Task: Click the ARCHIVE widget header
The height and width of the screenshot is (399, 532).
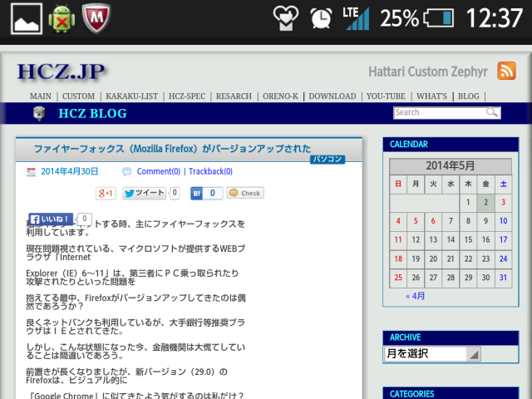Action: tap(451, 337)
